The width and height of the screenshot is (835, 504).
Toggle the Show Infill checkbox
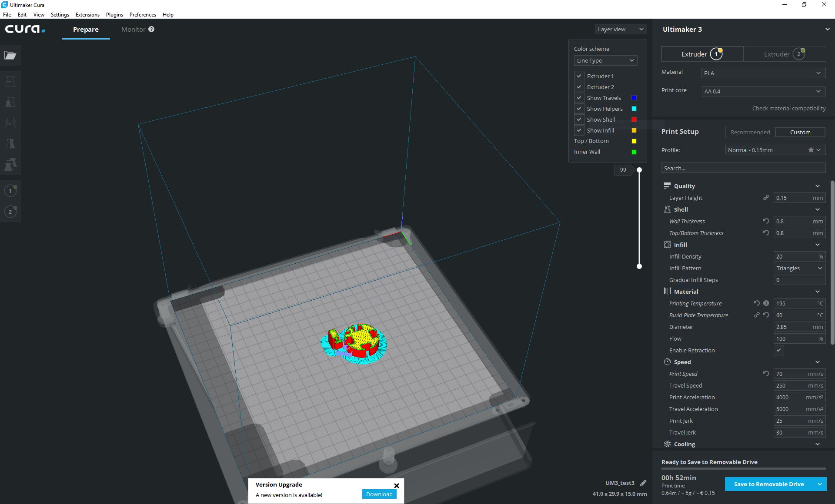pyautogui.click(x=579, y=130)
